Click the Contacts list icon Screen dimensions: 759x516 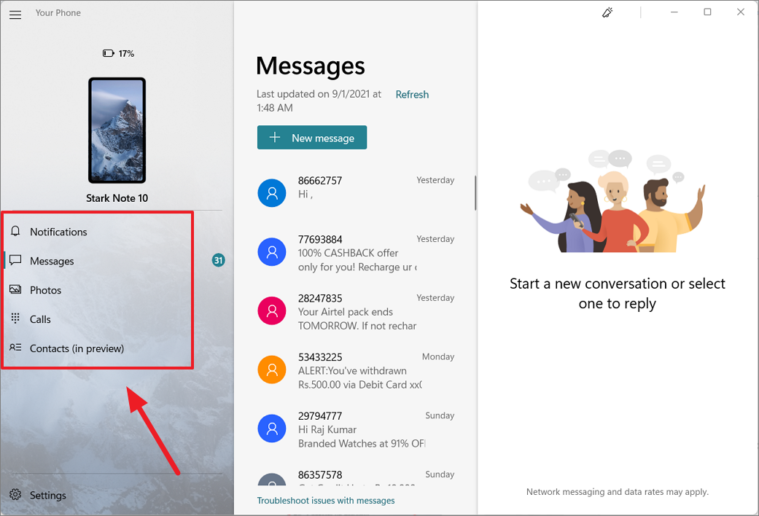[15, 347]
